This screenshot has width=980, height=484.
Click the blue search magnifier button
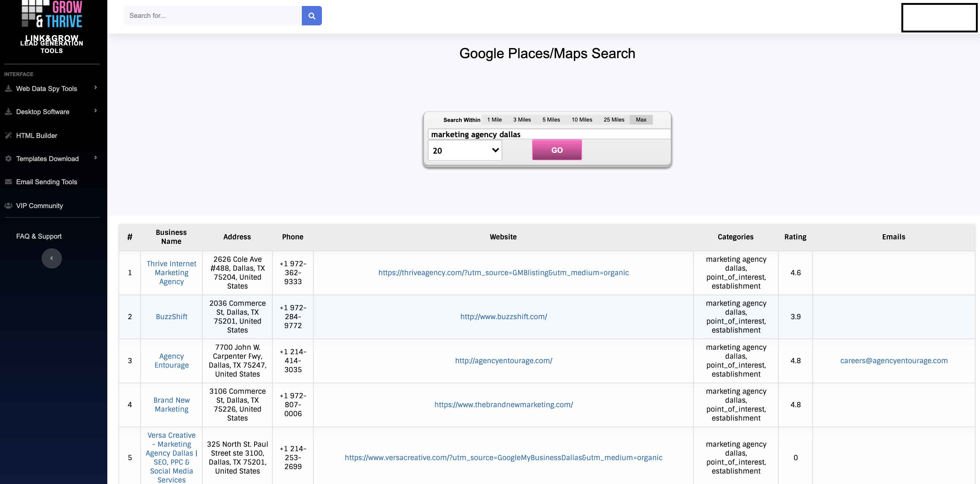tap(312, 16)
